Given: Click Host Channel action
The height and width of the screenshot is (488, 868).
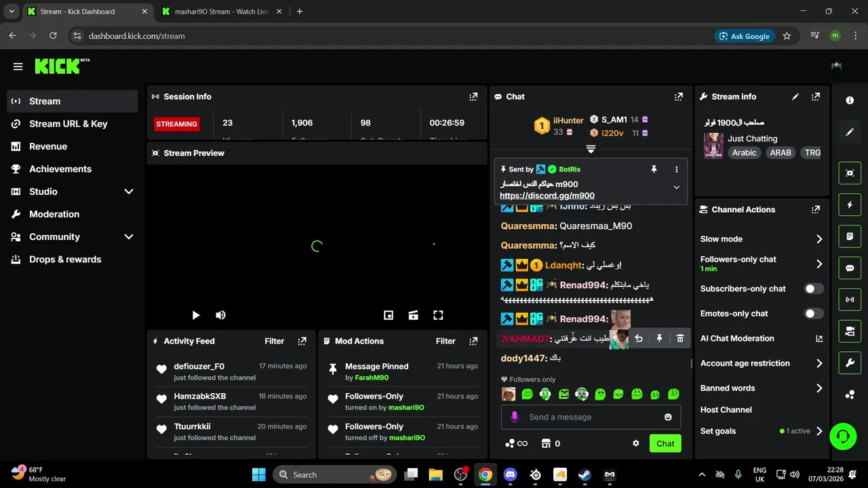Looking at the screenshot, I should pyautogui.click(x=726, y=410).
